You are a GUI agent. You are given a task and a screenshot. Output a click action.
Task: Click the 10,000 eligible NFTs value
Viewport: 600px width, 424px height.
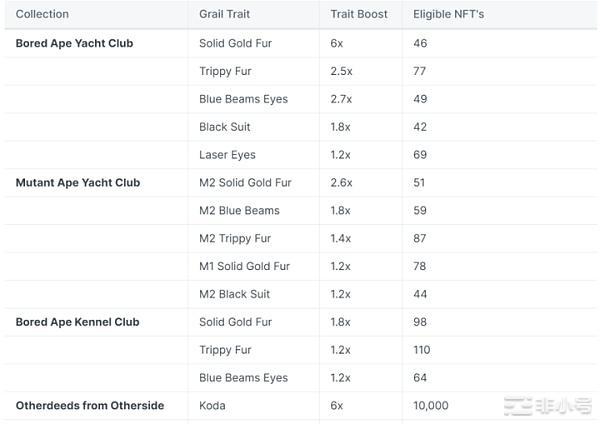click(432, 406)
